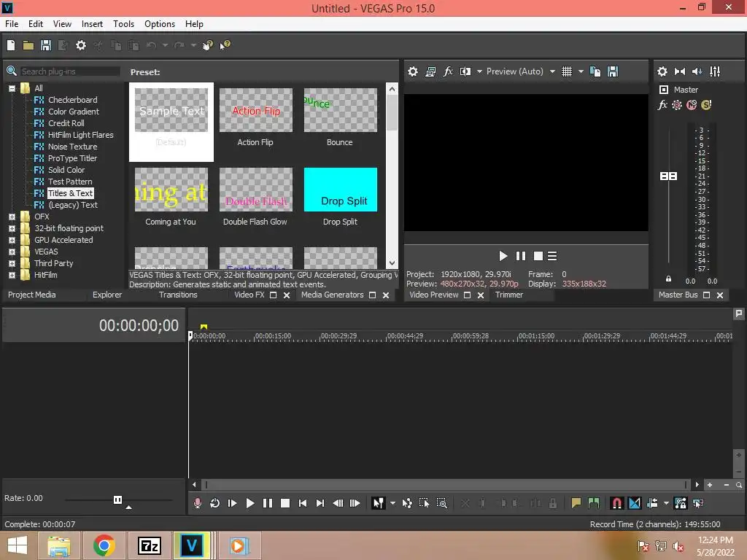
Task: Select the Drop Split preset thumbnail
Action: (x=341, y=190)
